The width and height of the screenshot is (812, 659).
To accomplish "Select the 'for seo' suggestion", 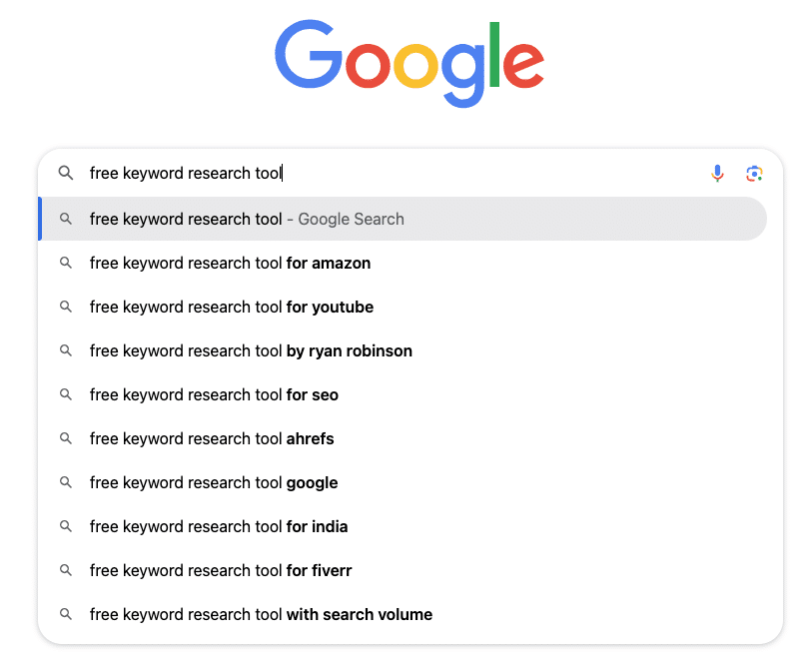I will click(x=214, y=394).
